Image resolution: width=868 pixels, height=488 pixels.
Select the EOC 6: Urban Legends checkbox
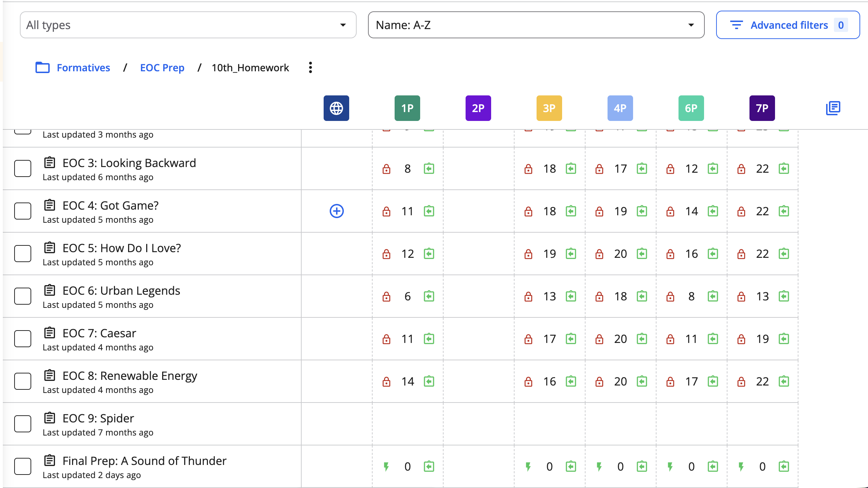tap(23, 296)
